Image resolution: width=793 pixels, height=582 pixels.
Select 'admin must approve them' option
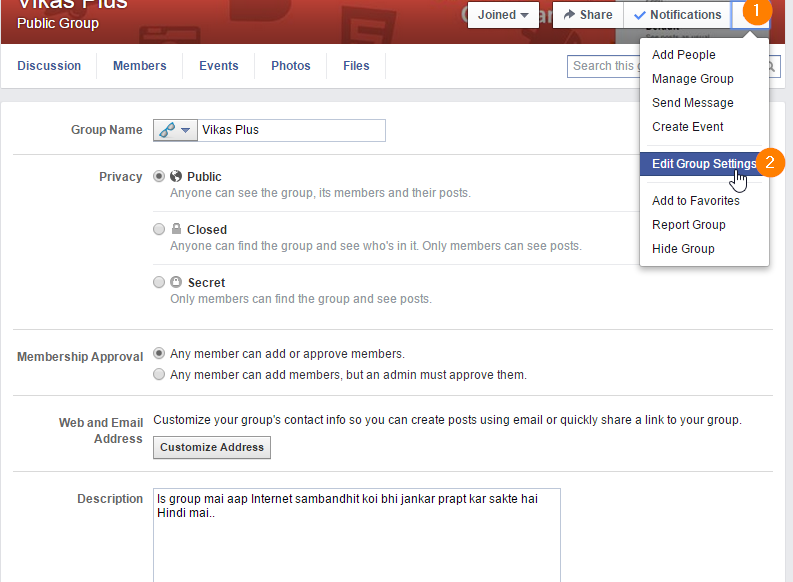(x=159, y=375)
